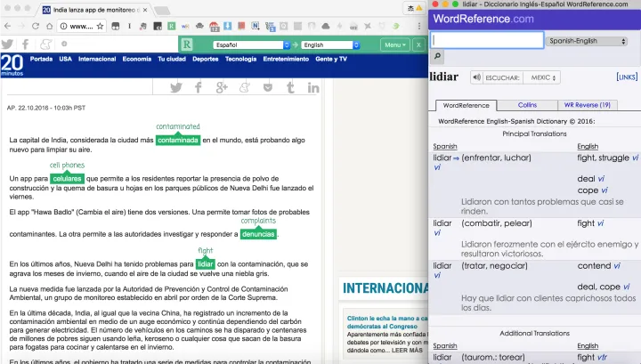Reload the page in Chrome
Viewport: 641px width, 364px height.
(35, 26)
